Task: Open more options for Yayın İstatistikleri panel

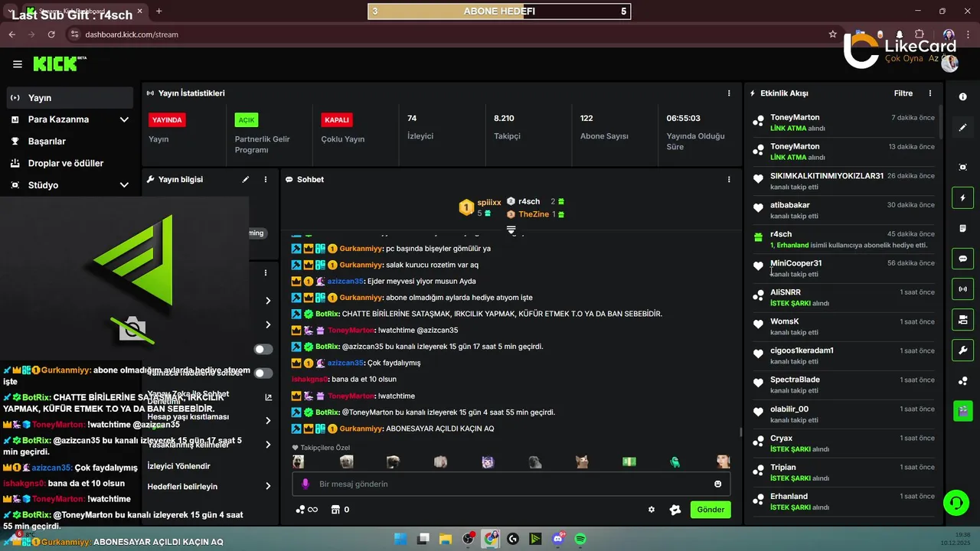Action: point(729,93)
